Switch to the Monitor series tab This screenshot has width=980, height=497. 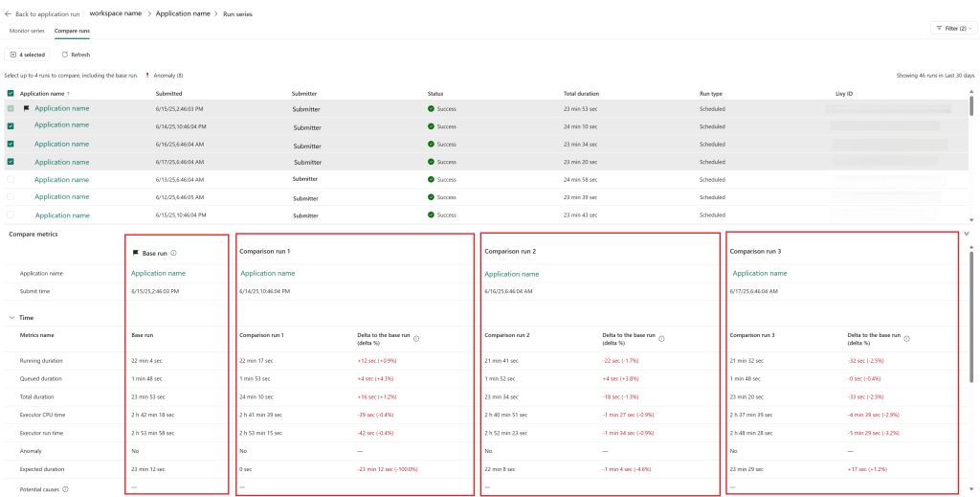pyautogui.click(x=27, y=31)
